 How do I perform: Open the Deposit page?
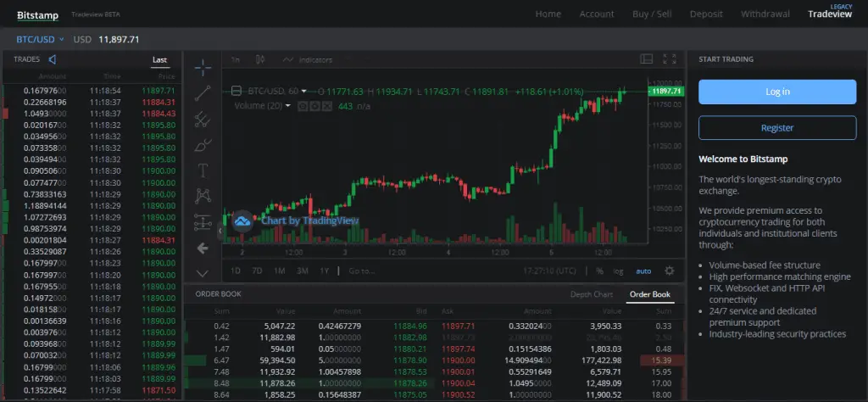pos(706,14)
